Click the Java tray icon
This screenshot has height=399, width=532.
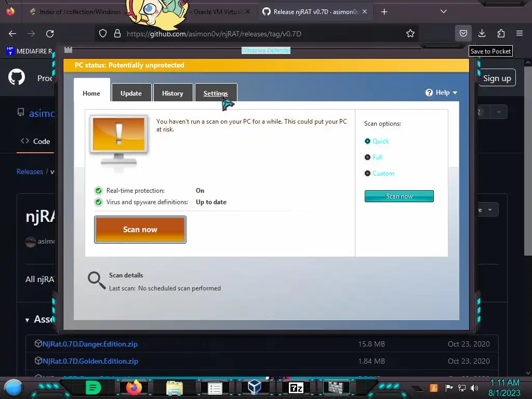[433, 388]
